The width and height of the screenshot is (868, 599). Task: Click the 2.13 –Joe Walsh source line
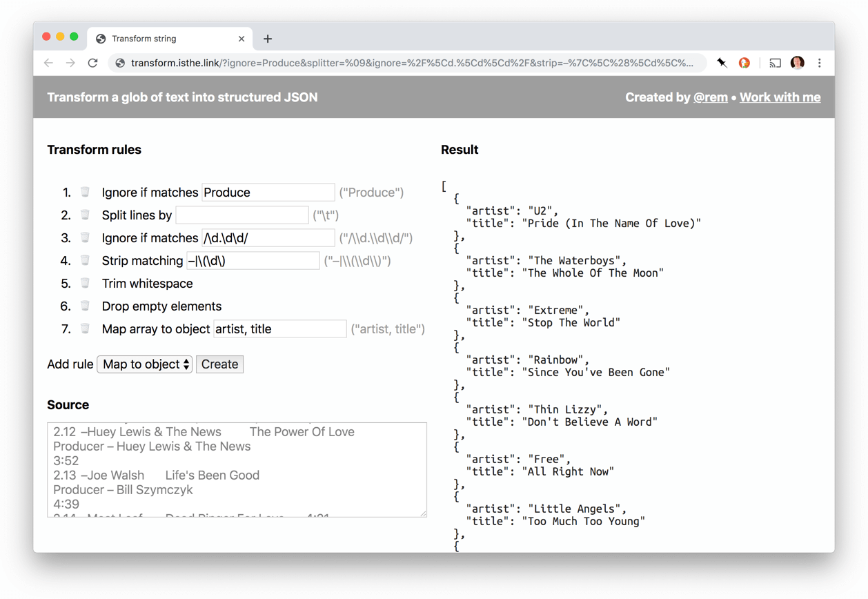pos(157,475)
